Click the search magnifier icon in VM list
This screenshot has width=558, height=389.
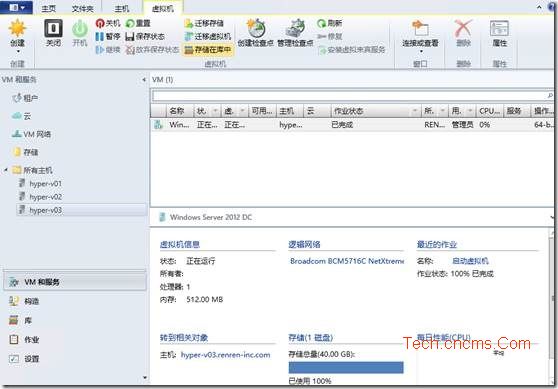tap(549, 96)
